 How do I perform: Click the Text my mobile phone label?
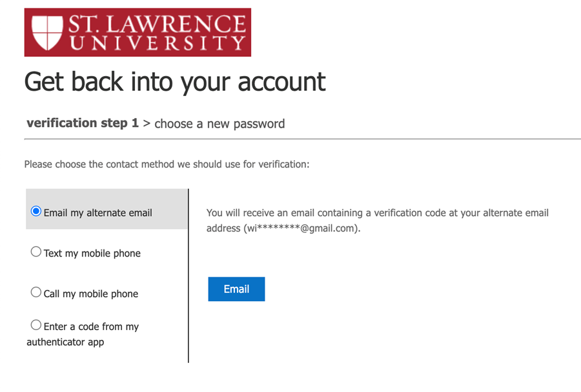click(92, 253)
